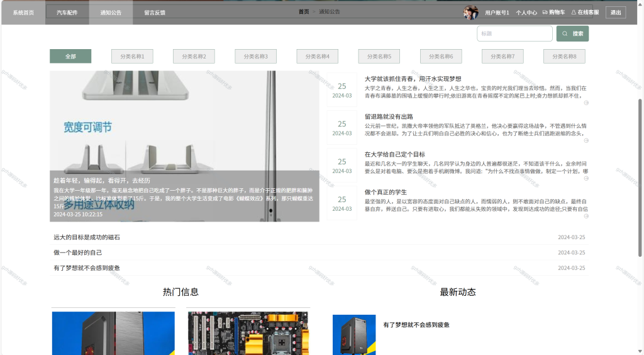The height and width of the screenshot is (355, 644).
Task: Open the shopping cart (购物车) icon link
Action: [x=553, y=13]
